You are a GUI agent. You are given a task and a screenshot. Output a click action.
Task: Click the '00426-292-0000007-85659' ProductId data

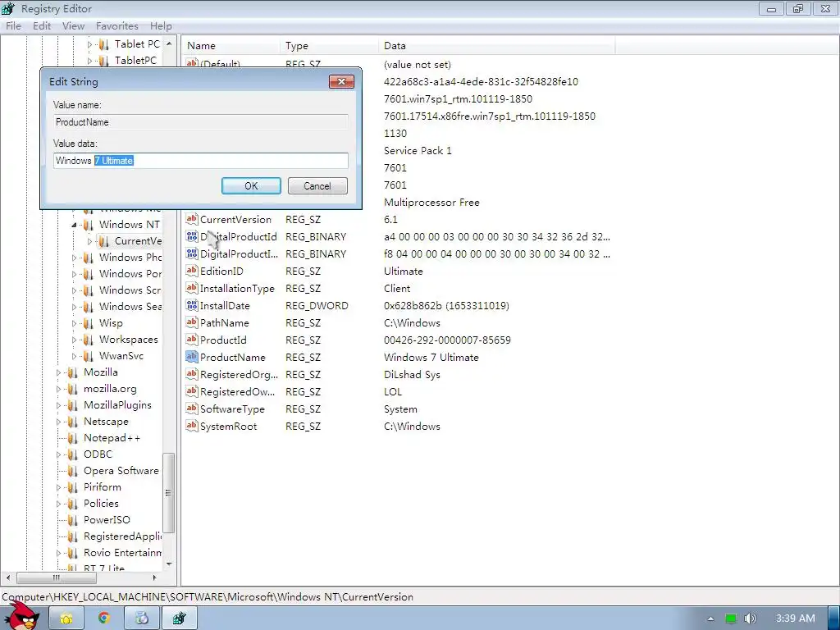[447, 340]
